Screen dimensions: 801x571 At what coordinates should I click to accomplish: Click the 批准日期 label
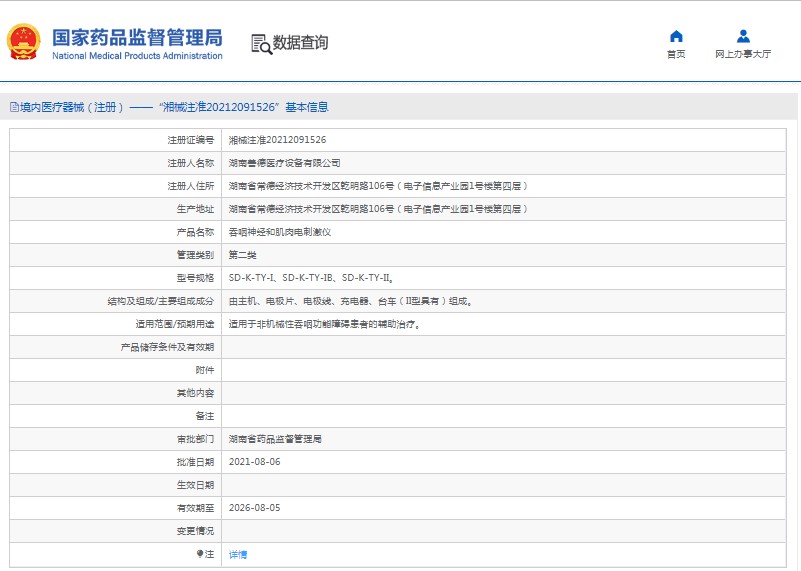pyautogui.click(x=195, y=462)
